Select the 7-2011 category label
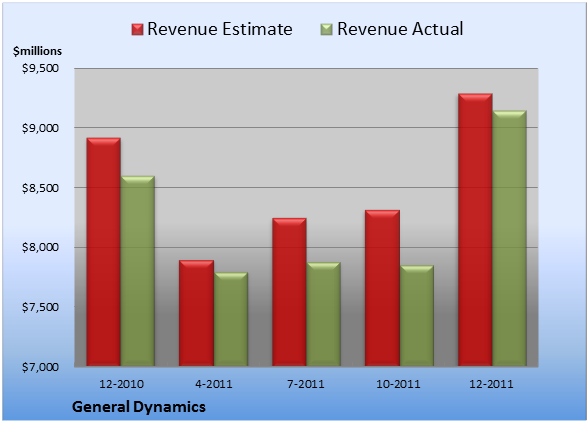 [306, 384]
